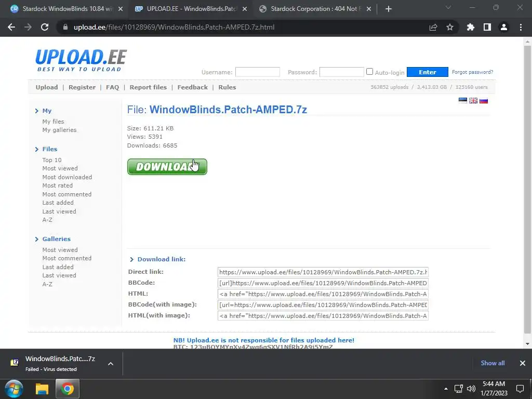
Task: Open the Chrome extensions puzzle icon
Action: click(471, 27)
